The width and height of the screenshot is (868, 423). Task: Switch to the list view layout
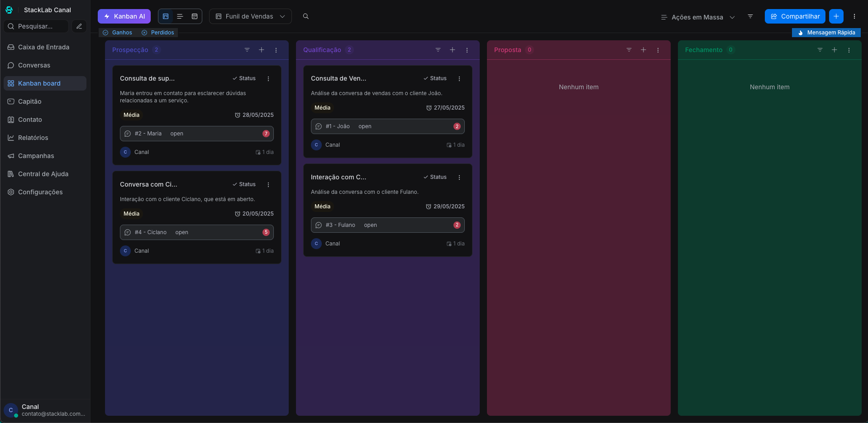click(x=180, y=16)
